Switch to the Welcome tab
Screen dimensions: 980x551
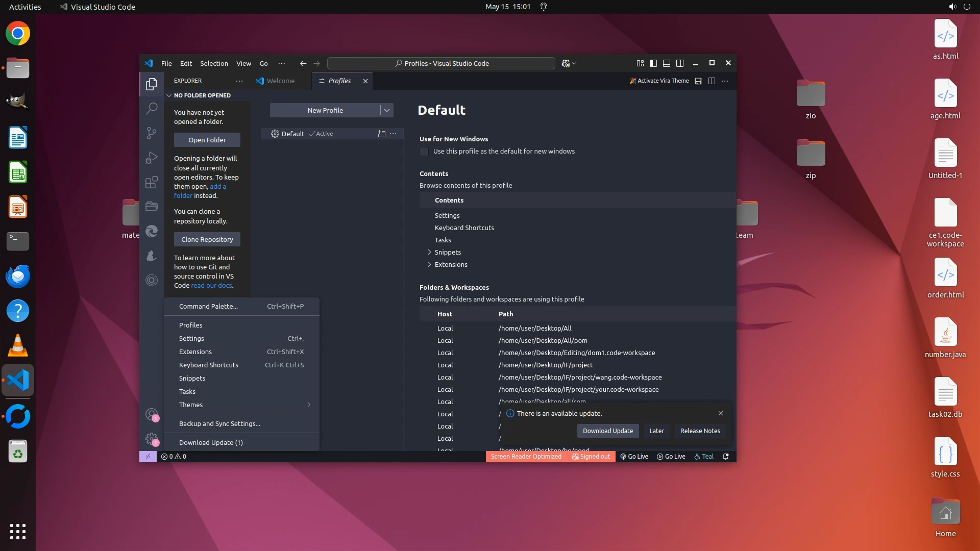(x=280, y=81)
